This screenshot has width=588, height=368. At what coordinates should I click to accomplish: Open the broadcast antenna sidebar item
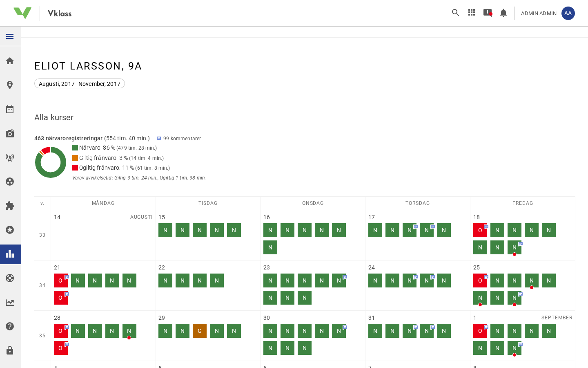click(x=10, y=157)
